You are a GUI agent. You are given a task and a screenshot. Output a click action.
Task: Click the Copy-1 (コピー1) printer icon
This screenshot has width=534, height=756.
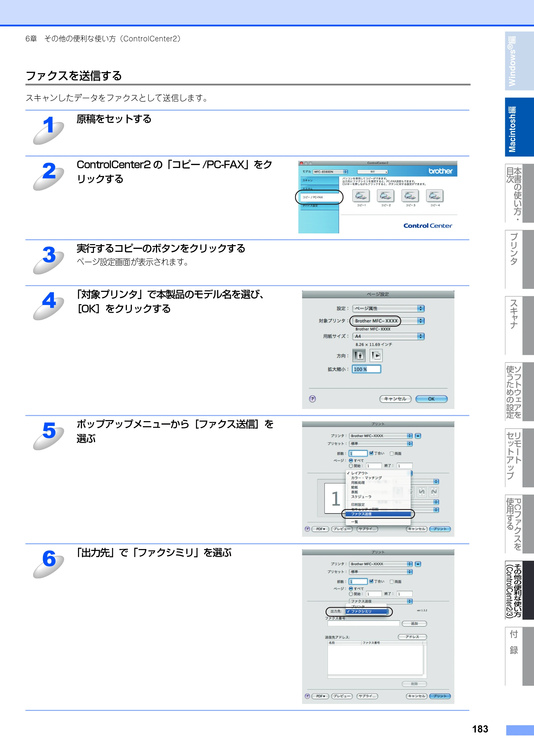click(x=361, y=196)
